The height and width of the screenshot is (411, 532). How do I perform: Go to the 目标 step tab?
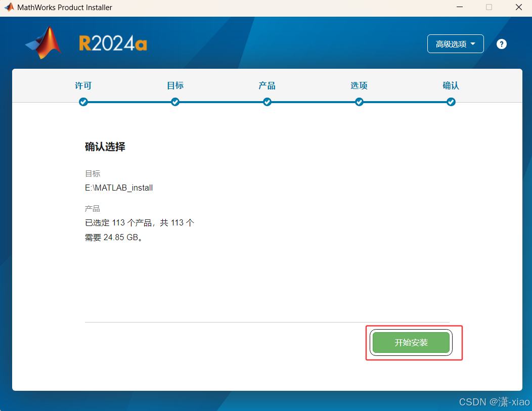(x=175, y=85)
